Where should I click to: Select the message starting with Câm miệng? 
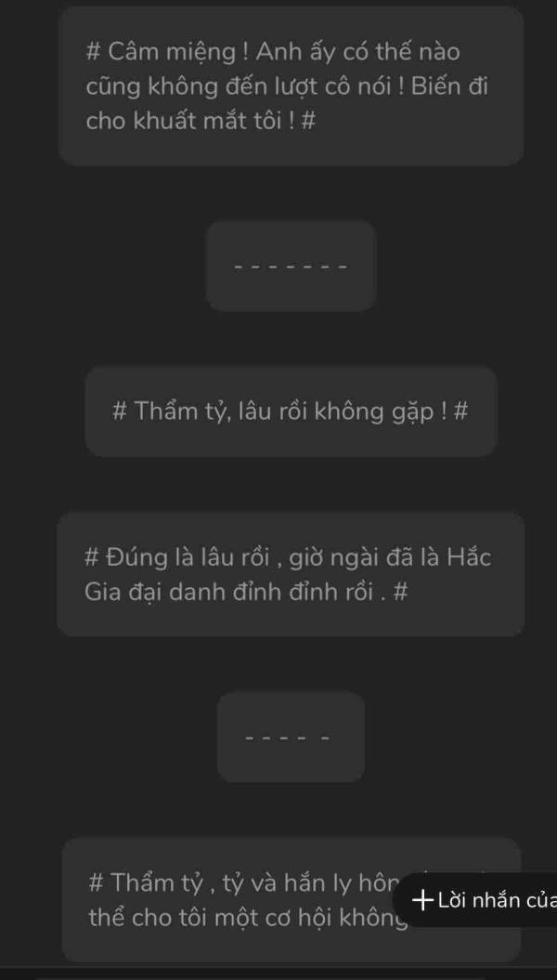(291, 86)
